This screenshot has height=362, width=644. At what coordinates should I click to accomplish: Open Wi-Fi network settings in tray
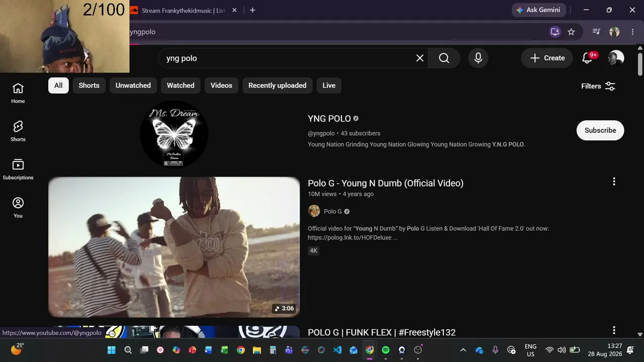(x=549, y=350)
